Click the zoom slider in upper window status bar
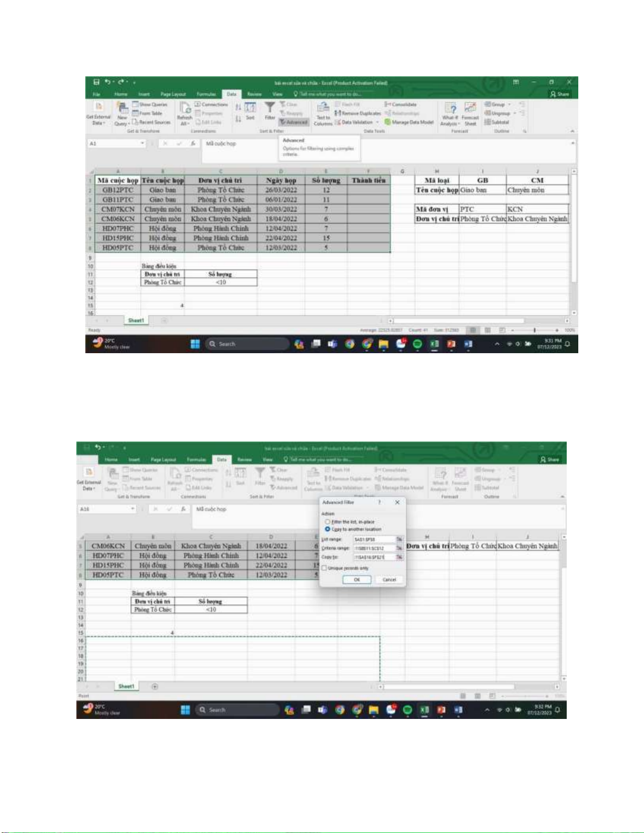The height and width of the screenshot is (833, 644). 535,330
